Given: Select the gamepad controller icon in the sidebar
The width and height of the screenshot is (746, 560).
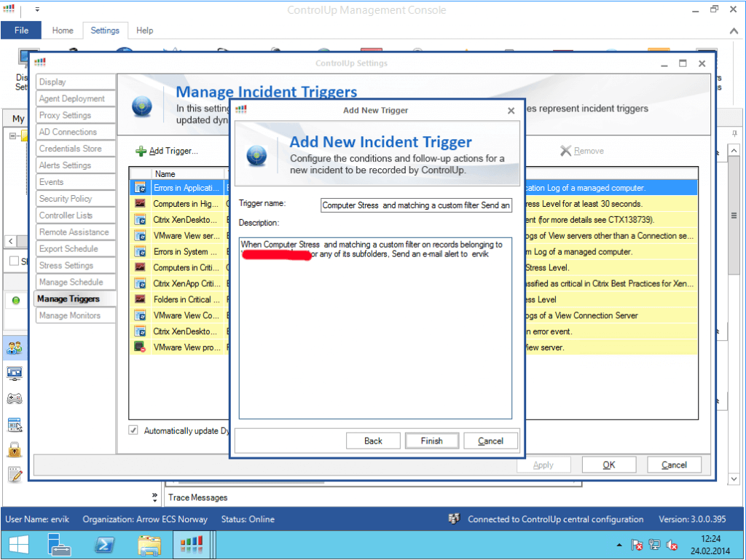Looking at the screenshot, I should click(16, 398).
